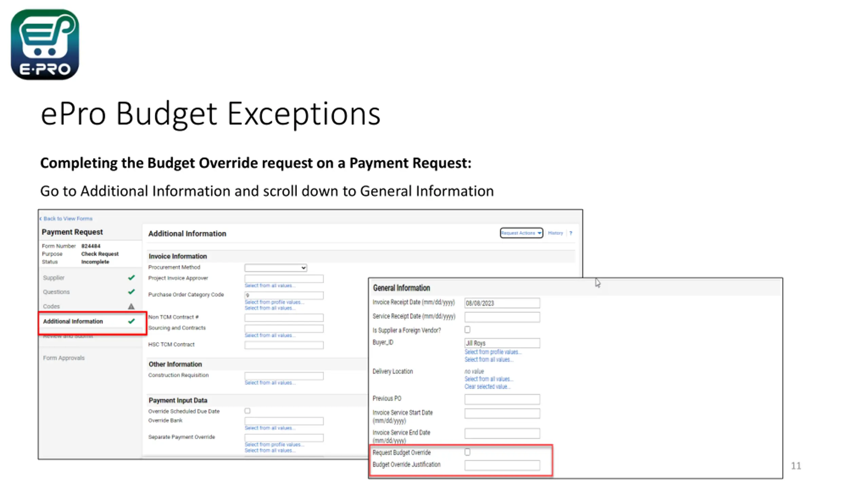Click the Project Invoice Approver input field
The height and width of the screenshot is (488, 868).
(x=284, y=279)
